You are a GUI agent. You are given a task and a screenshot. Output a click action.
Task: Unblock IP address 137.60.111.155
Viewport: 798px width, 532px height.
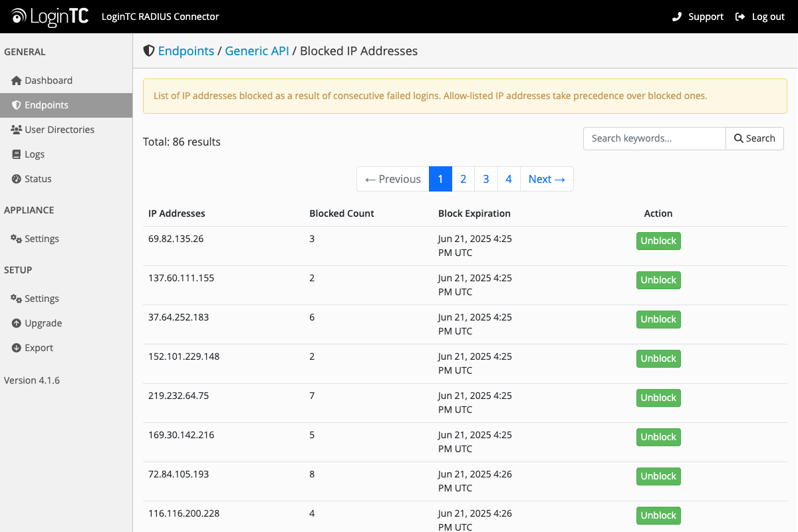tap(658, 280)
